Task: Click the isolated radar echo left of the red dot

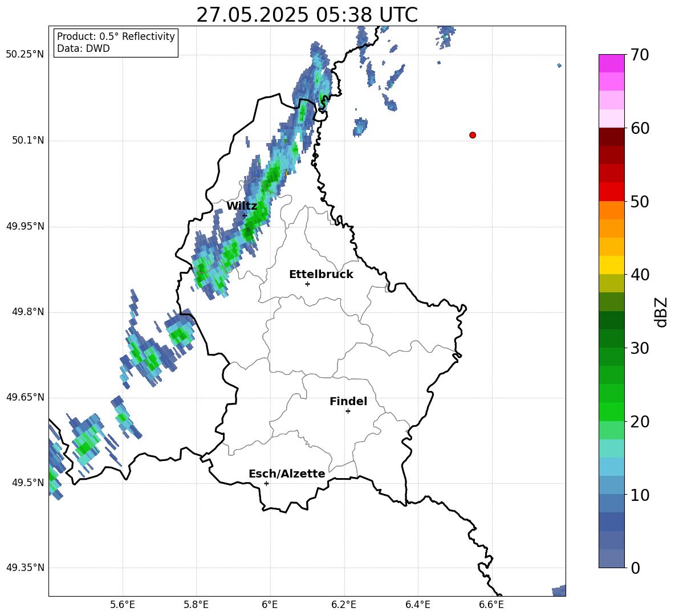Action: coord(360,127)
